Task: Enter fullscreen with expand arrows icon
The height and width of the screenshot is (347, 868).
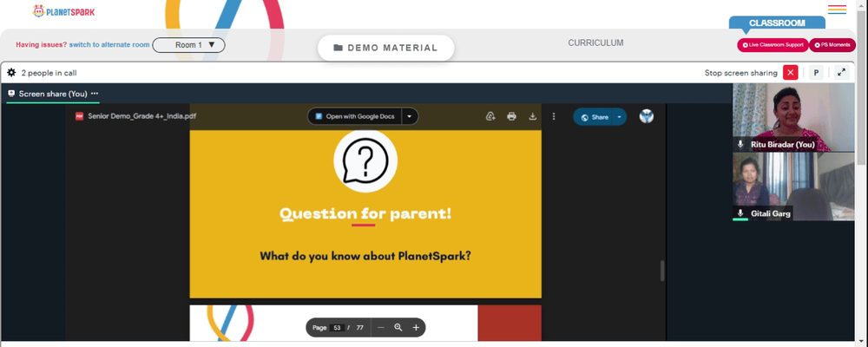Action: (841, 73)
